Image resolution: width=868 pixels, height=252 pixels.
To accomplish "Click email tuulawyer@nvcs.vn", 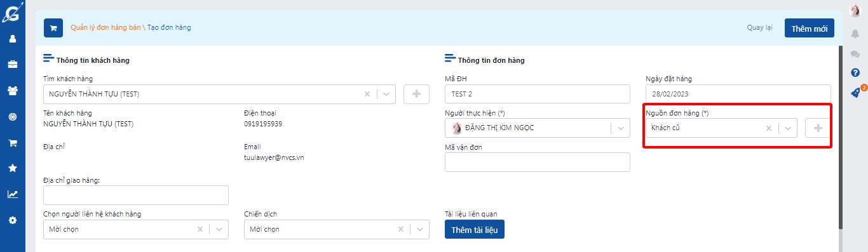I will (274, 157).
